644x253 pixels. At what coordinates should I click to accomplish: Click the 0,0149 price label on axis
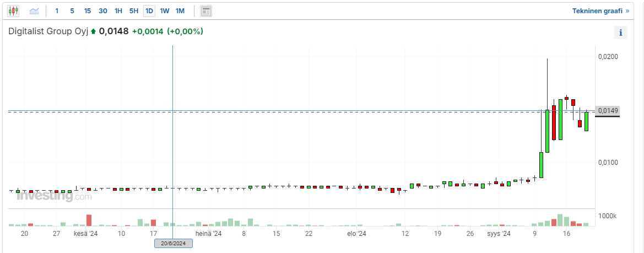pos(607,110)
